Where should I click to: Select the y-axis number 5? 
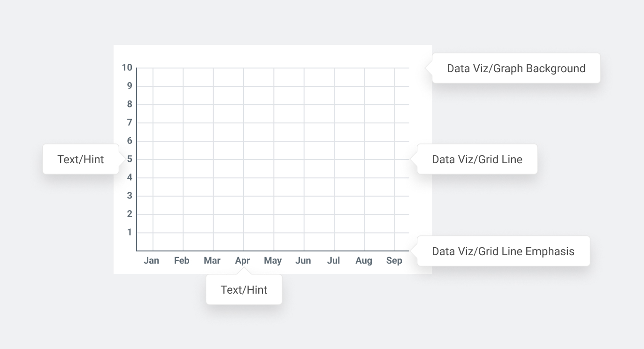click(x=130, y=159)
